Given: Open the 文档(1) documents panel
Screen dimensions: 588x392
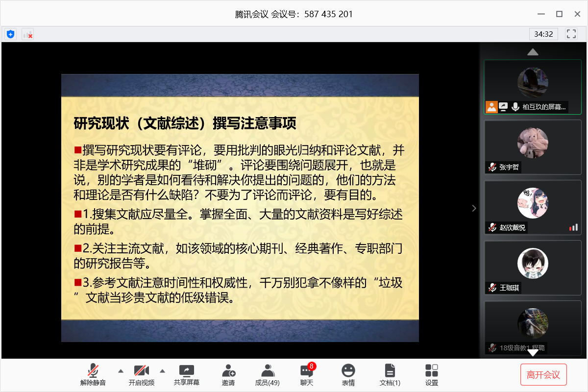Looking at the screenshot, I should pos(390,375).
